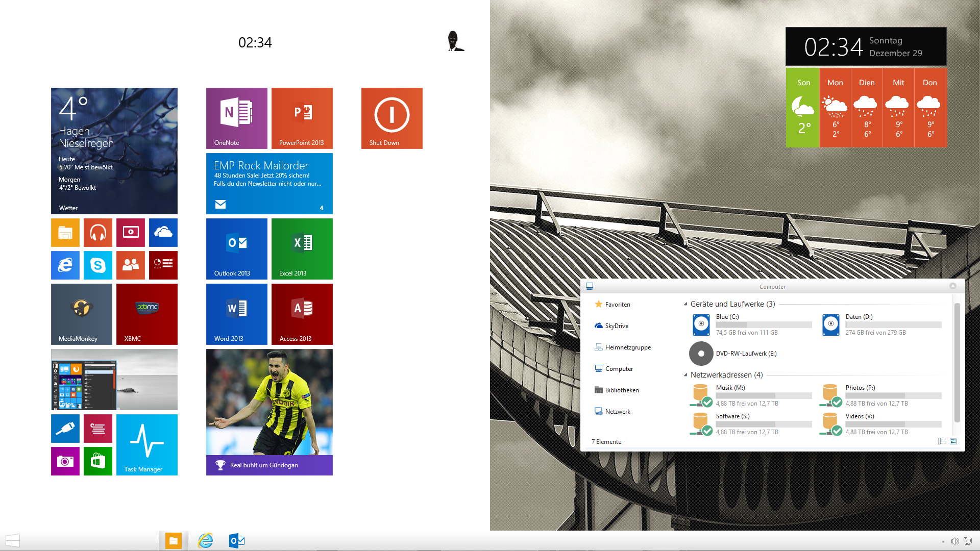Open the Video player small tile
980x551 pixels.
point(130,232)
